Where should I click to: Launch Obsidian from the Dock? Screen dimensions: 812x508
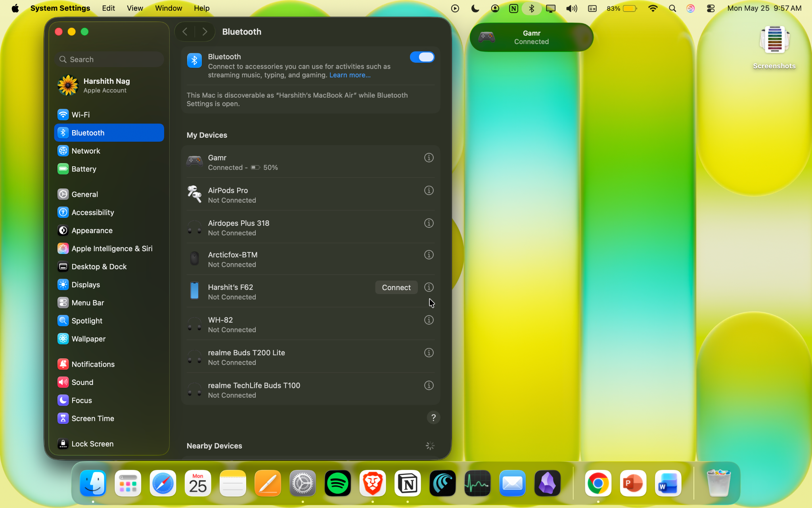point(548,483)
